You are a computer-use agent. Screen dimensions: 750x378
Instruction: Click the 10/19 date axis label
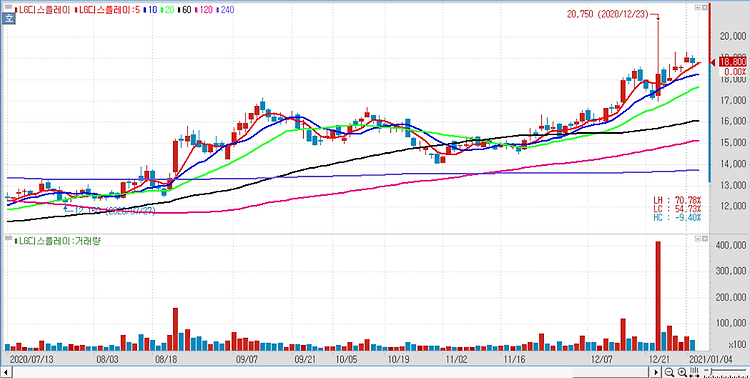[x=398, y=359]
